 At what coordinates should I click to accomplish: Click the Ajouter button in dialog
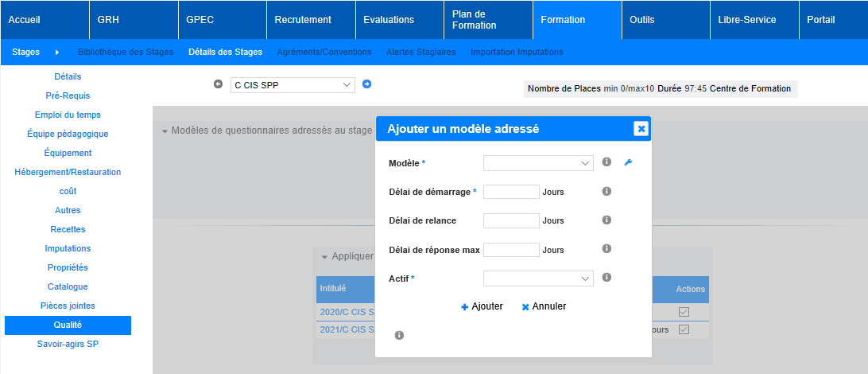click(x=482, y=306)
